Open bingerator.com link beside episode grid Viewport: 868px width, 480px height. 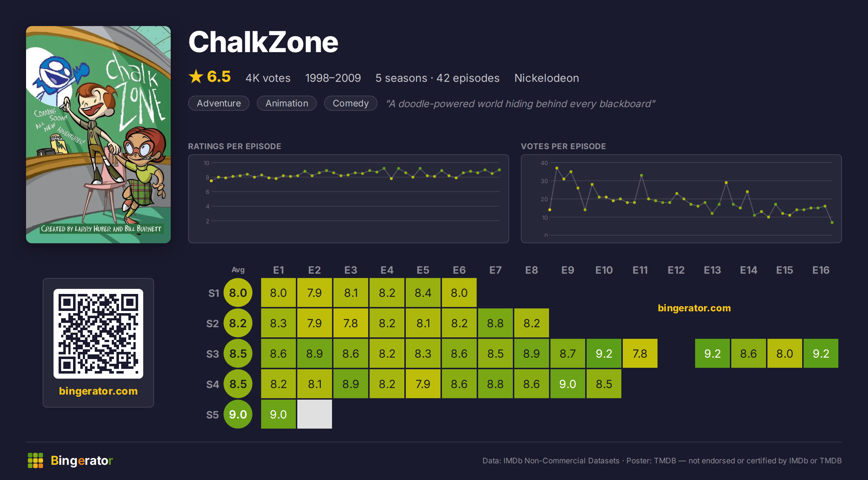pos(694,308)
